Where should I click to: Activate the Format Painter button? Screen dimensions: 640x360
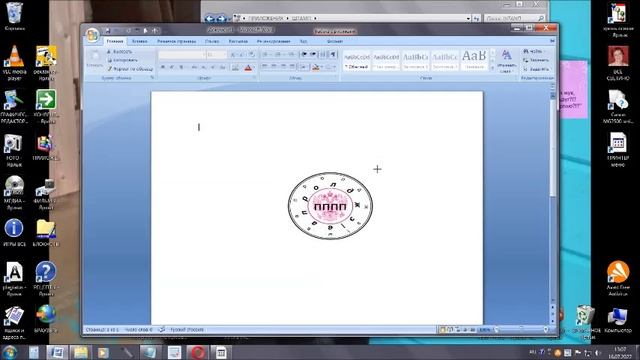point(131,69)
